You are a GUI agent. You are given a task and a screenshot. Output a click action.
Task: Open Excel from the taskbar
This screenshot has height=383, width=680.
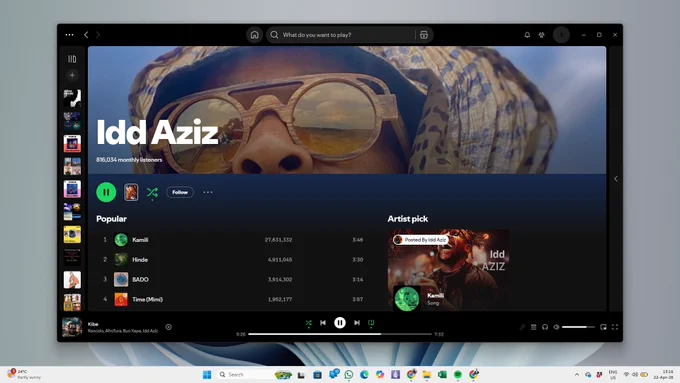(x=442, y=374)
